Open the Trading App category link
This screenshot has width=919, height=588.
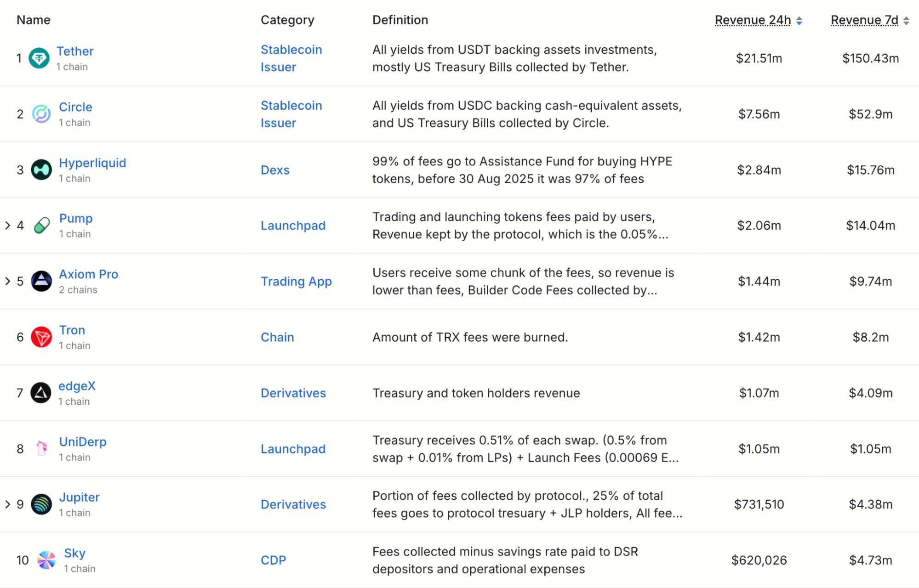point(296,281)
